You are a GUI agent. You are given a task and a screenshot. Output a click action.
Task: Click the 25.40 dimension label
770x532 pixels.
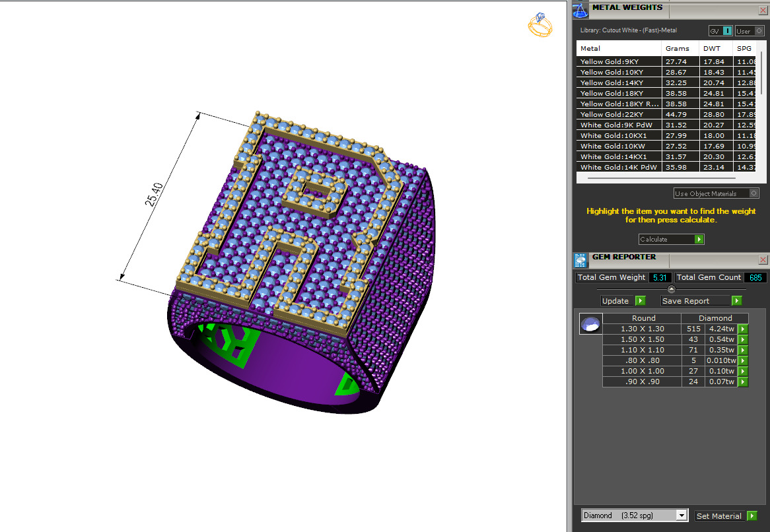pyautogui.click(x=154, y=194)
